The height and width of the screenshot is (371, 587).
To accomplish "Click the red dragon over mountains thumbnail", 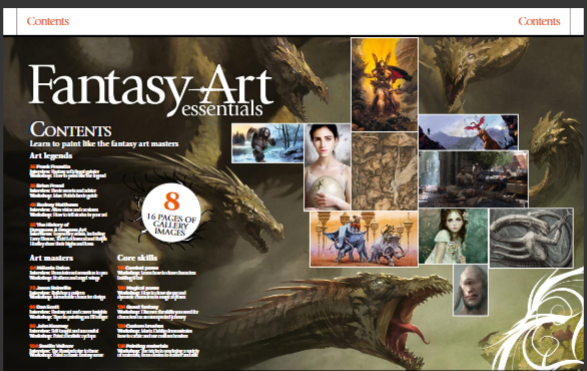I will (x=468, y=132).
